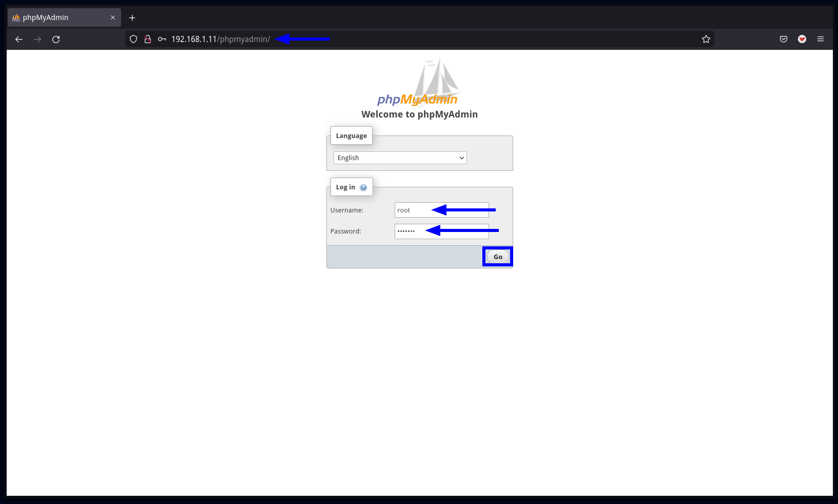Click the Log in legend text
The image size is (838, 504).
(345, 187)
